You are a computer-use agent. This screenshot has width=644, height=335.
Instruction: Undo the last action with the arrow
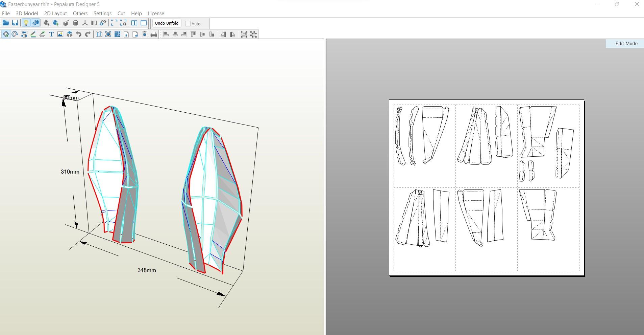tap(79, 34)
